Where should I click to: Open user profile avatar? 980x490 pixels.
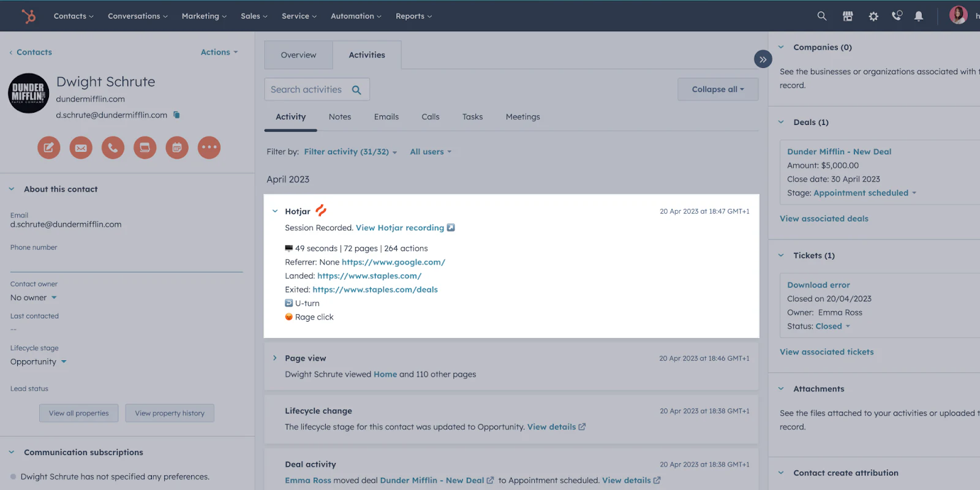tap(959, 15)
